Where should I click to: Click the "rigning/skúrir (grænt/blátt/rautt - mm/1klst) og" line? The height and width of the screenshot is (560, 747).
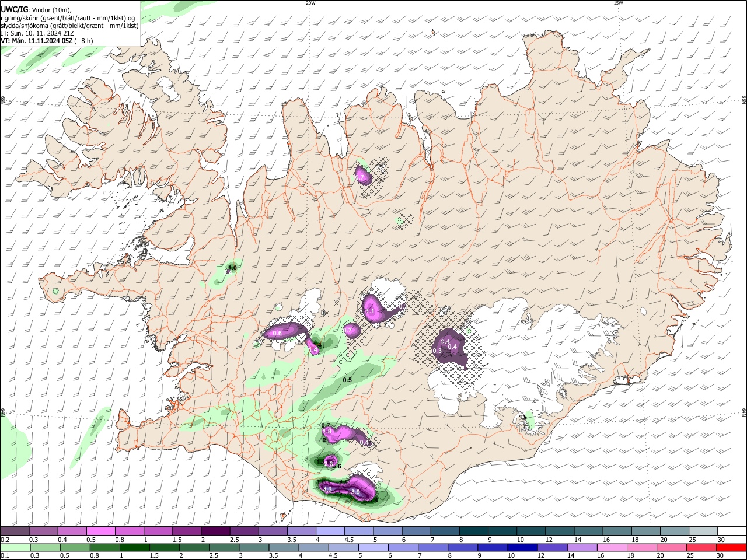[68, 17]
